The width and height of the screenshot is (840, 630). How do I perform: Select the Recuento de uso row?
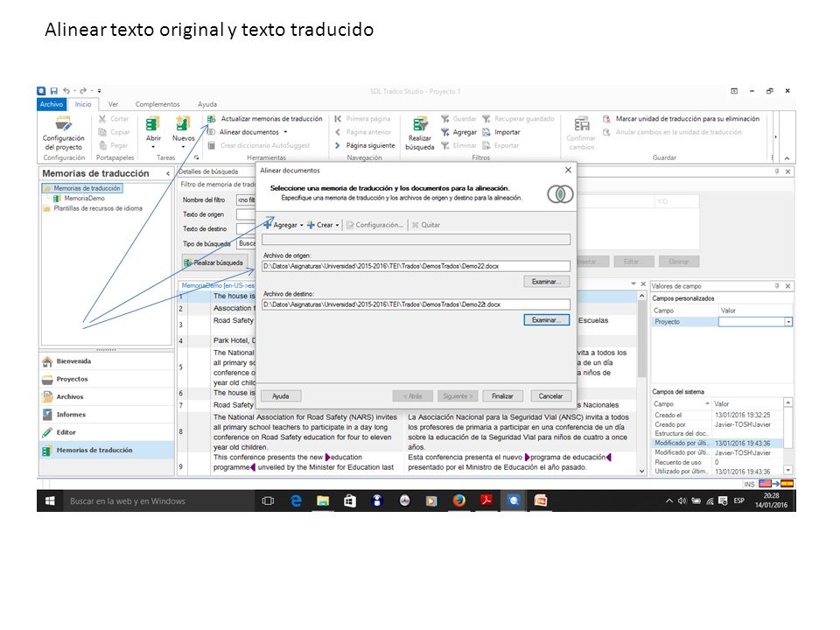click(717, 462)
